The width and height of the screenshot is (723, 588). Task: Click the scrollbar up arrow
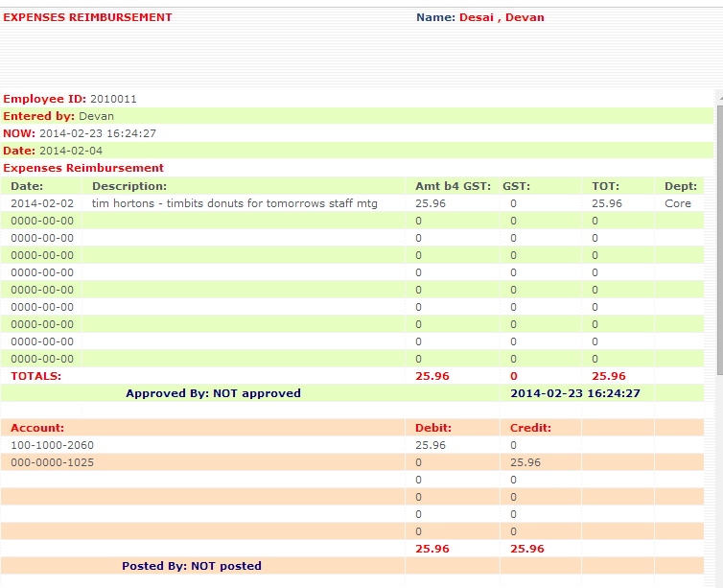(x=718, y=97)
